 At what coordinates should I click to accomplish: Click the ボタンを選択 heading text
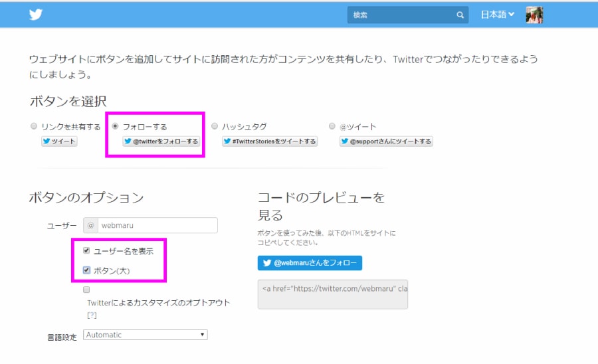[68, 102]
